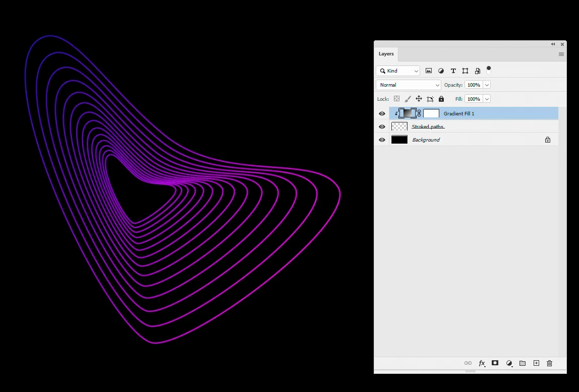The height and width of the screenshot is (392, 579).
Task: Filter for type layers icon
Action: pos(453,71)
